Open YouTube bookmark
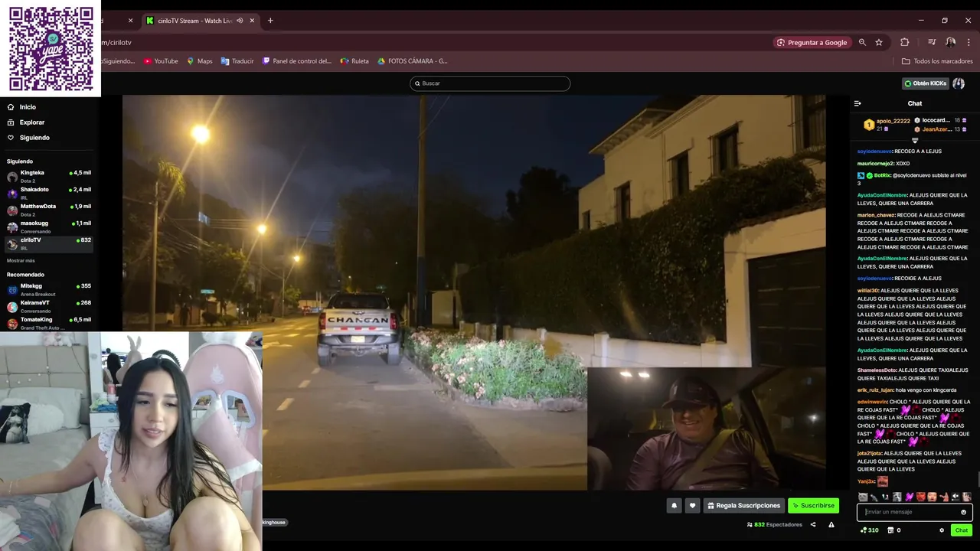Viewport: 980px width, 551px height. click(x=161, y=61)
